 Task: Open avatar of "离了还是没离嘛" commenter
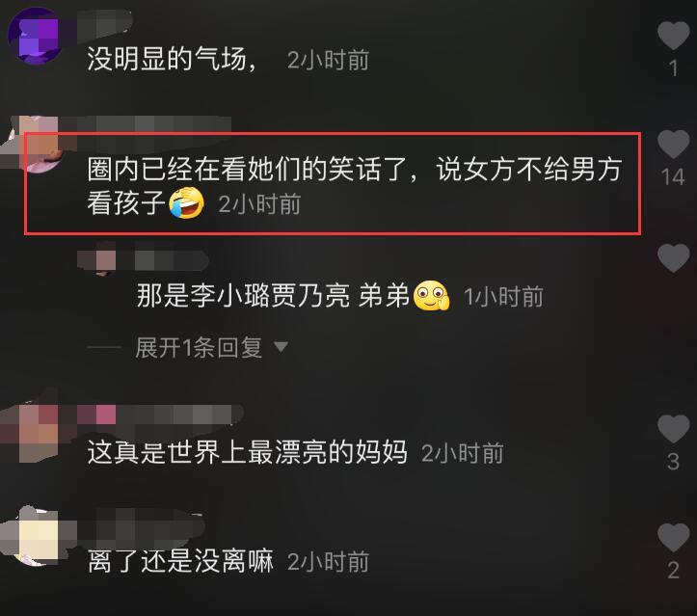point(32,537)
